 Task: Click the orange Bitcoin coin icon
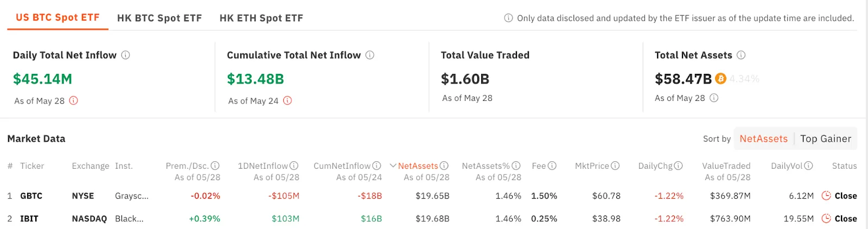(x=720, y=79)
